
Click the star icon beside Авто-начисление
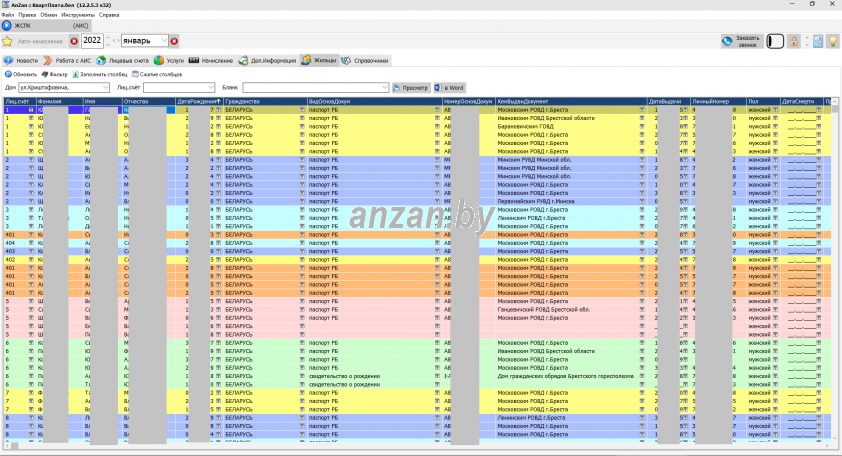pos(8,41)
